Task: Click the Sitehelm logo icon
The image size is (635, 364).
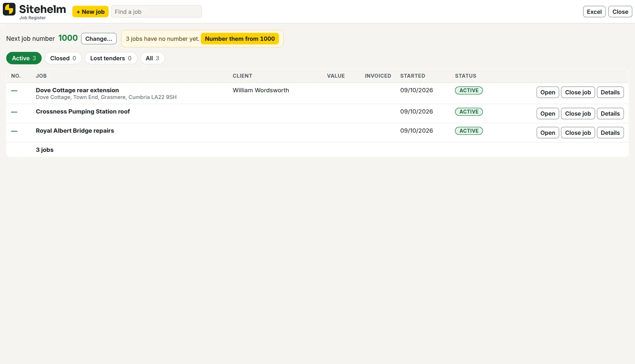Action: pos(9,9)
